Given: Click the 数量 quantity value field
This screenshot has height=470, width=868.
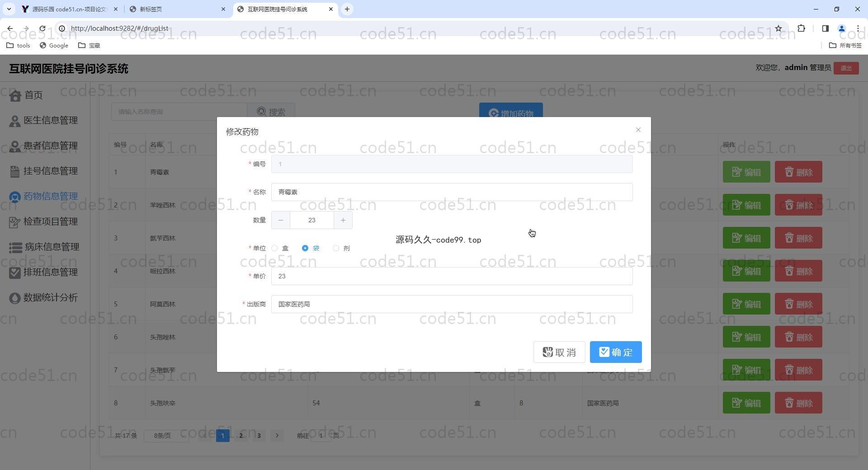Looking at the screenshot, I should [312, 220].
